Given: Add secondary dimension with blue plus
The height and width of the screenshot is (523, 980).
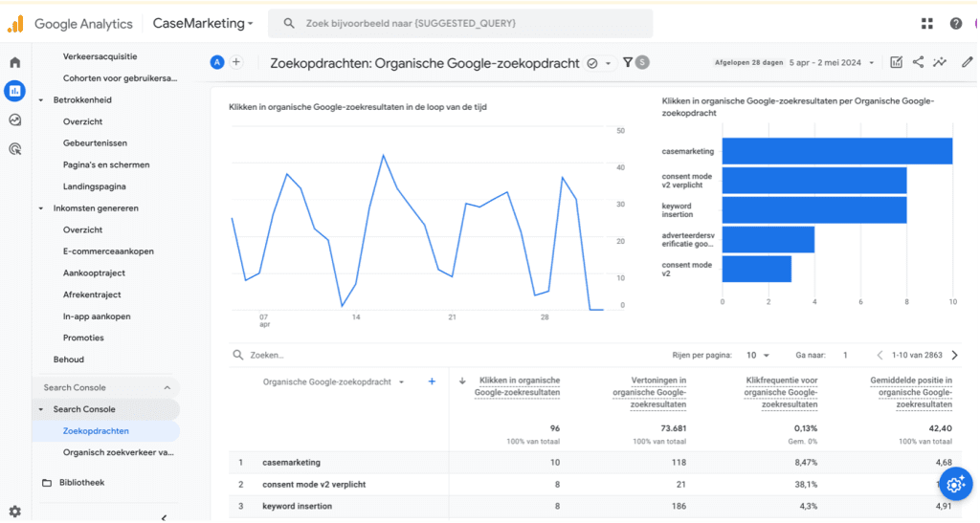Looking at the screenshot, I should (x=432, y=381).
